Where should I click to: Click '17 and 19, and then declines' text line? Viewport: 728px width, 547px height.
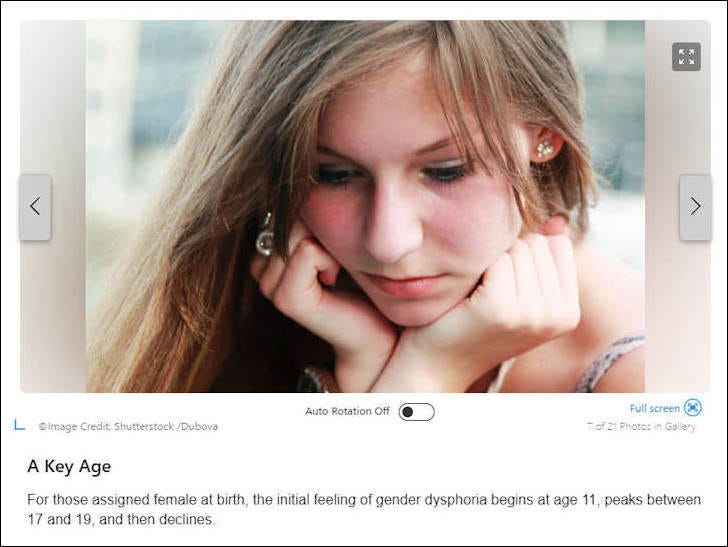point(121,519)
